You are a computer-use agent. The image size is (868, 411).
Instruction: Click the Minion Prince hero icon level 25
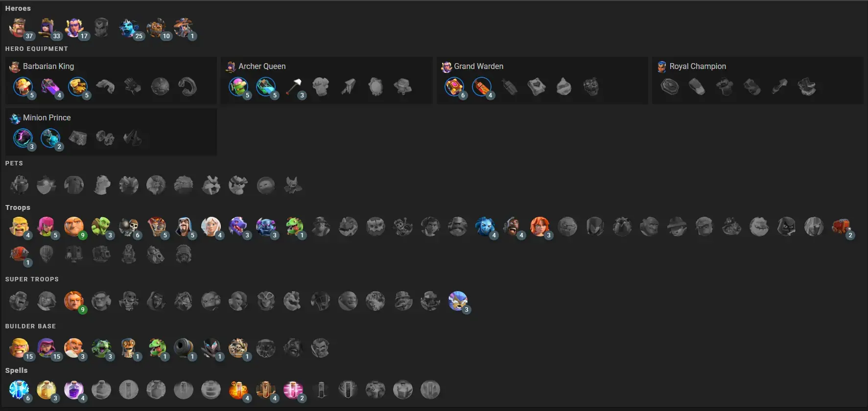click(x=128, y=28)
